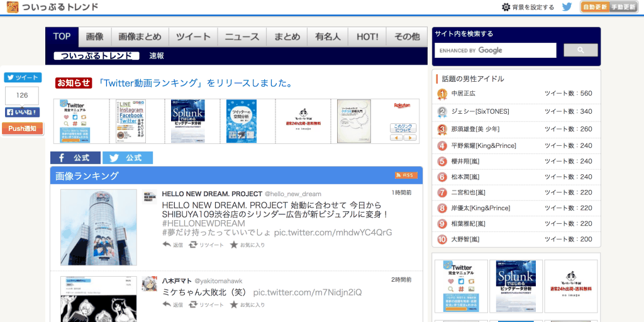Open the Twitter 公式 page button

point(128,158)
